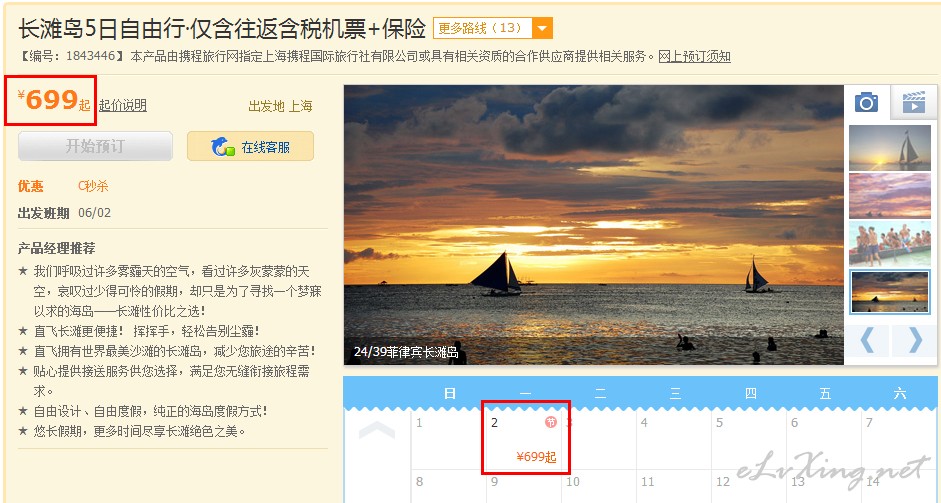The width and height of the screenshot is (941, 503).
Task: Open 在线客服 online customer service
Action: click(x=250, y=146)
